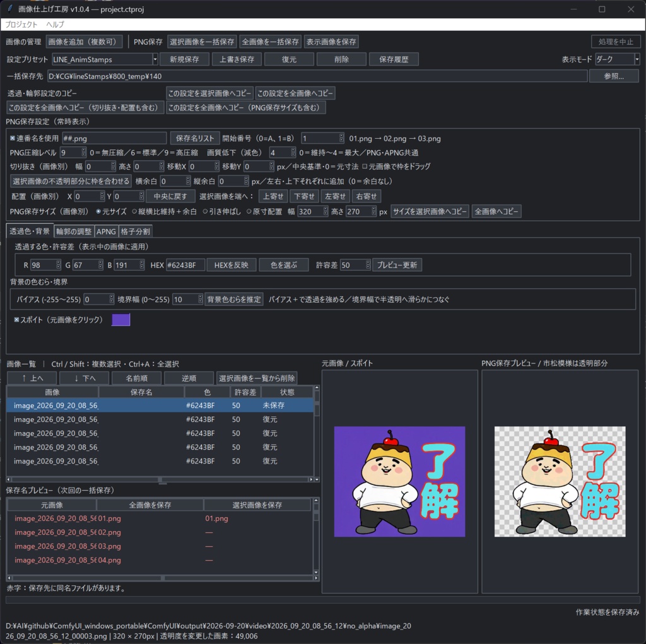646x644 pixels.
Task: Click the 一括保存先 path field
Action: pyautogui.click(x=317, y=76)
